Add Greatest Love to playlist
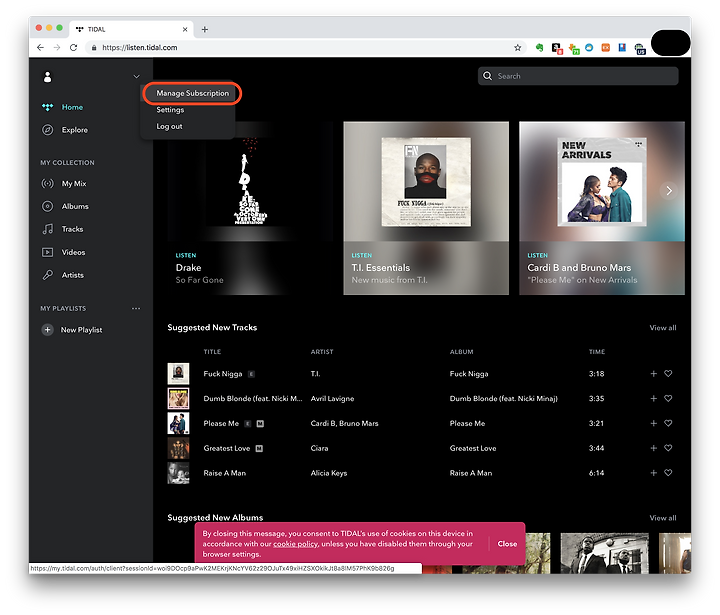The width and height of the screenshot is (720, 615). (653, 448)
